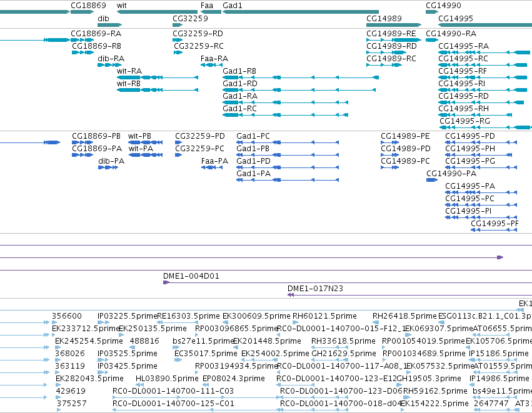Select protein wit-PA

tap(141, 149)
